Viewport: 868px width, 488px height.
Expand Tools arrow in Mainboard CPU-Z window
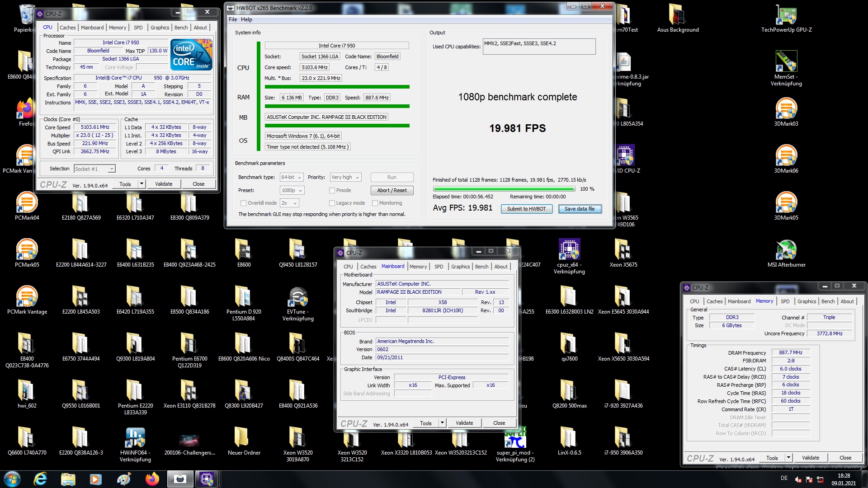442,423
